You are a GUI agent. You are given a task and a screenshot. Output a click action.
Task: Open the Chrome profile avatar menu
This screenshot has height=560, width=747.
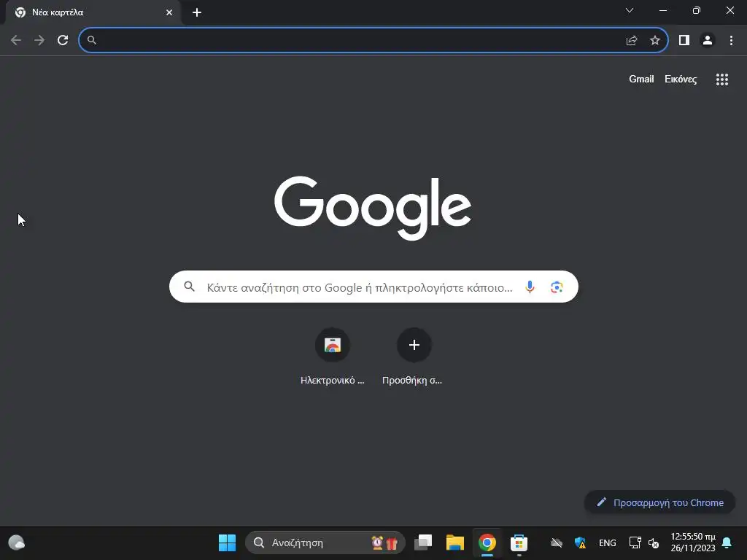click(708, 41)
